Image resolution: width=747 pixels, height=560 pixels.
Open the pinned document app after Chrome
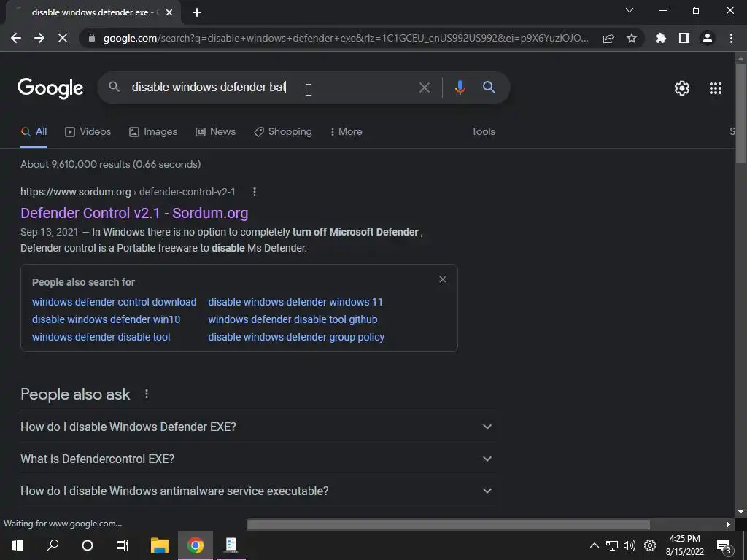coord(231,545)
